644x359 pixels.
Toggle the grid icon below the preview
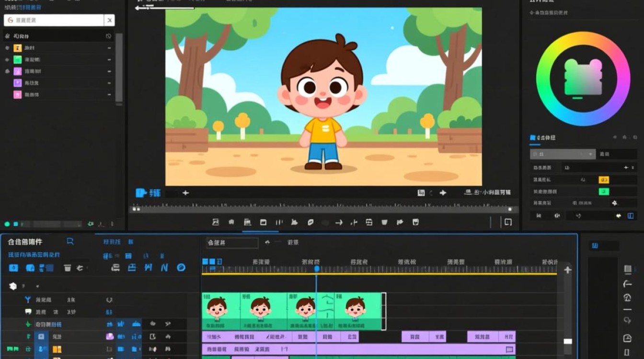click(421, 192)
